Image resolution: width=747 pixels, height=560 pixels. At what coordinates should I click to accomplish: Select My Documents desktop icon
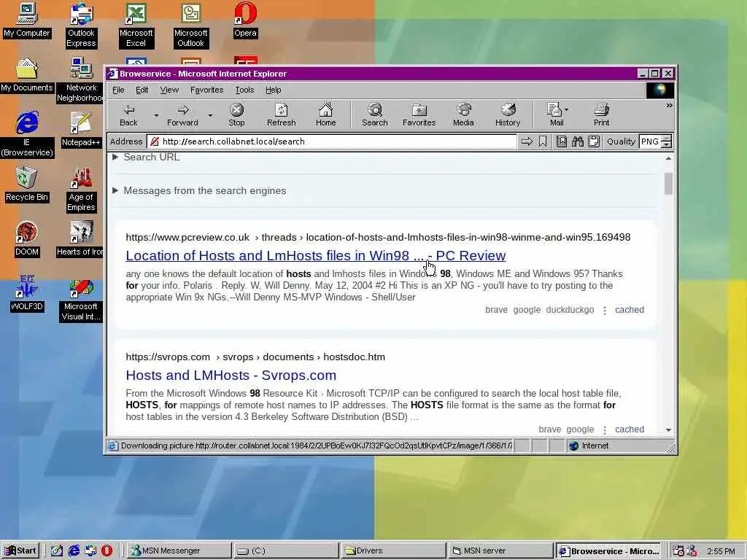point(27,75)
